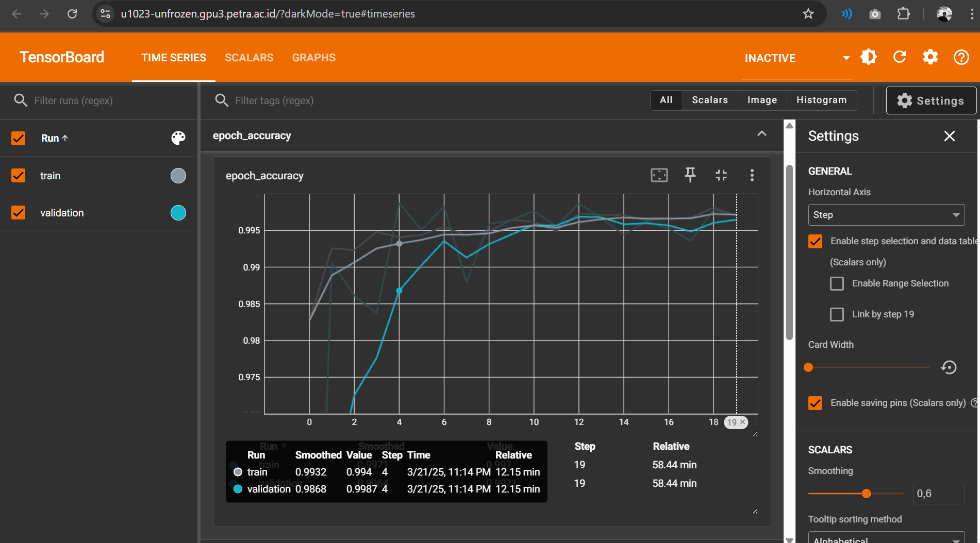Image resolution: width=980 pixels, height=543 pixels.
Task: Open the run color palette icon
Action: tap(178, 138)
